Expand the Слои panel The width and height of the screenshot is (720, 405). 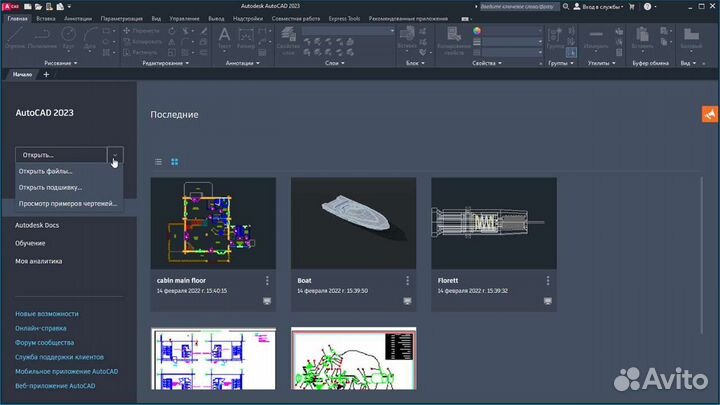[335, 63]
